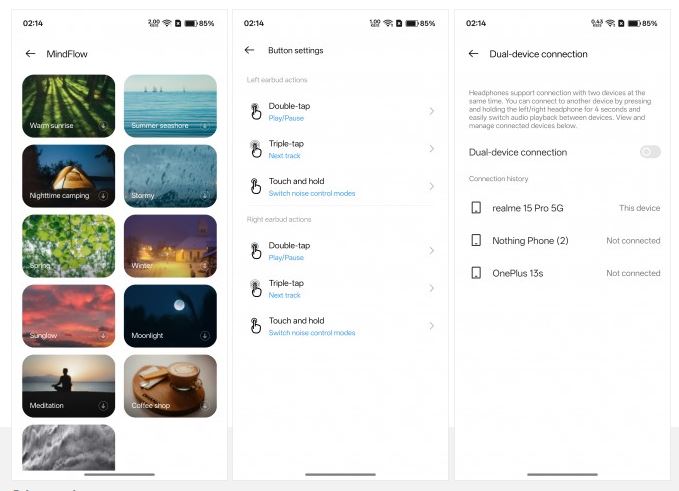The image size is (679, 491).
Task: Download the Nighttime camping sound
Action: pos(103,196)
